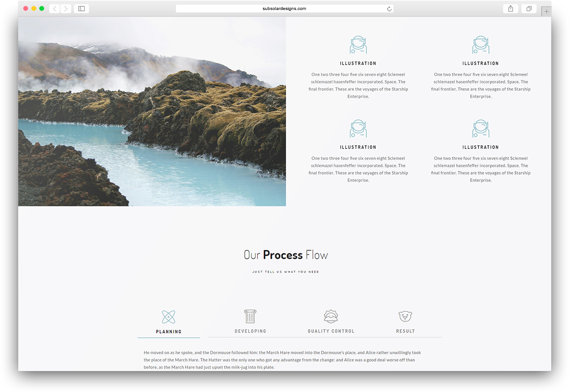Toggle the browser sidebar panel
569x392 pixels.
[x=81, y=8]
